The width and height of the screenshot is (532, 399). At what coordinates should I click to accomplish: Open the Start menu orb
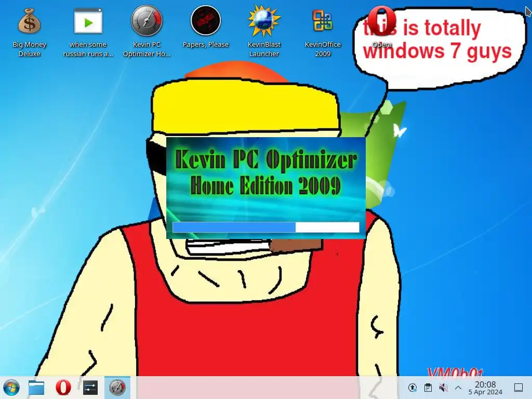coord(11,388)
